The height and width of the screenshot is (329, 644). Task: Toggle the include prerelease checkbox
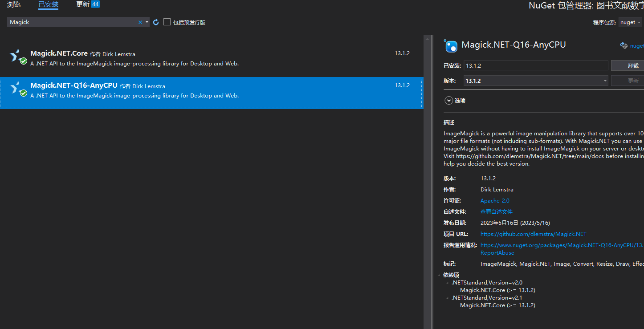coord(167,22)
